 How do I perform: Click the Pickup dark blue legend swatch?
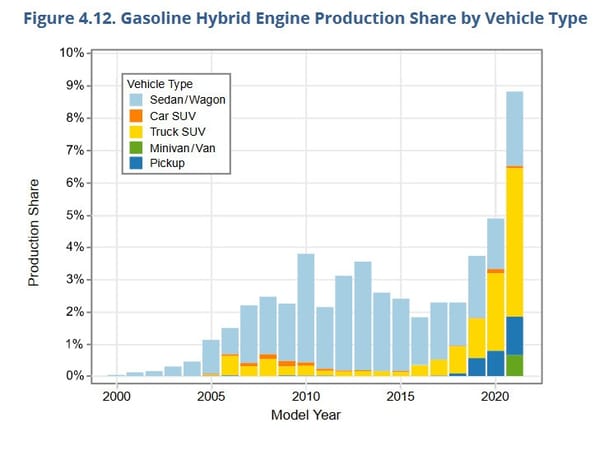[x=136, y=163]
